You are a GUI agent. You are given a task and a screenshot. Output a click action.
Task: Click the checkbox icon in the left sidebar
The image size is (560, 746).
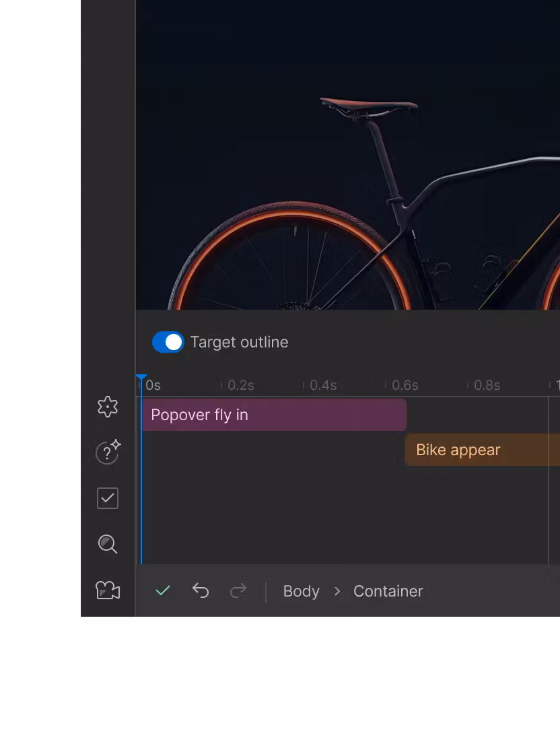(x=108, y=498)
